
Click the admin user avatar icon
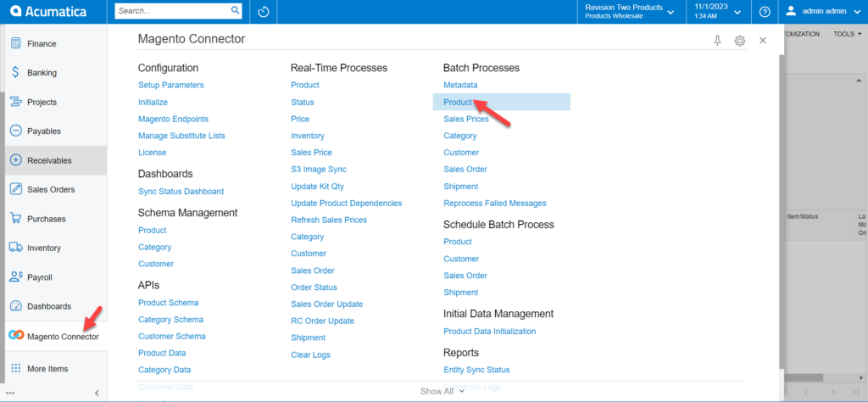point(791,10)
